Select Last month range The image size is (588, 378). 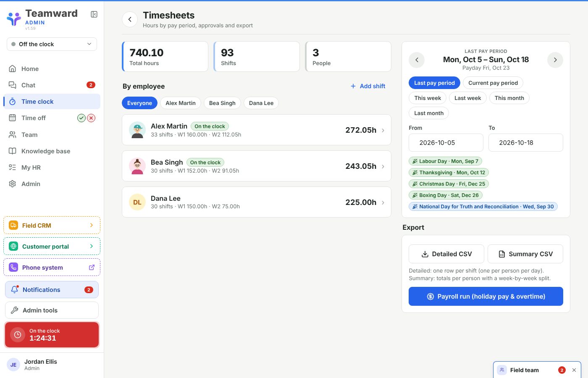tap(429, 113)
